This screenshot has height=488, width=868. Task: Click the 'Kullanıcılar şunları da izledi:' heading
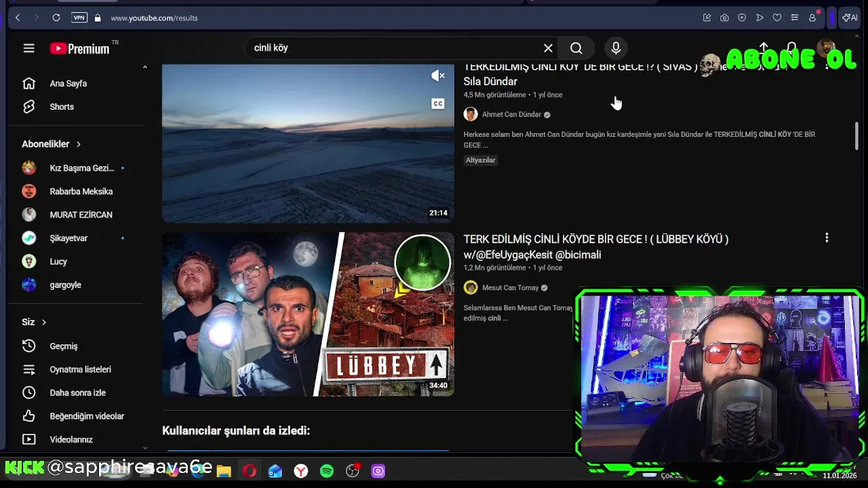236,431
